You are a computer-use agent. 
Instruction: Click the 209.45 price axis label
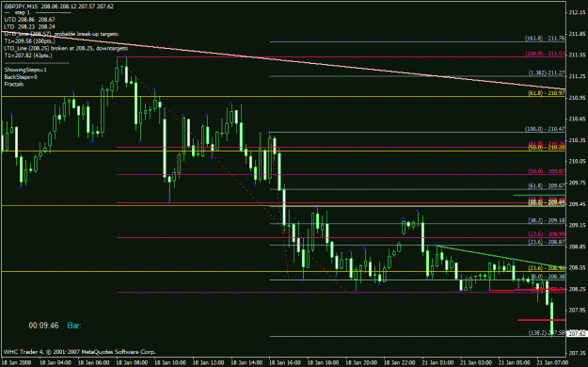pyautogui.click(x=577, y=204)
